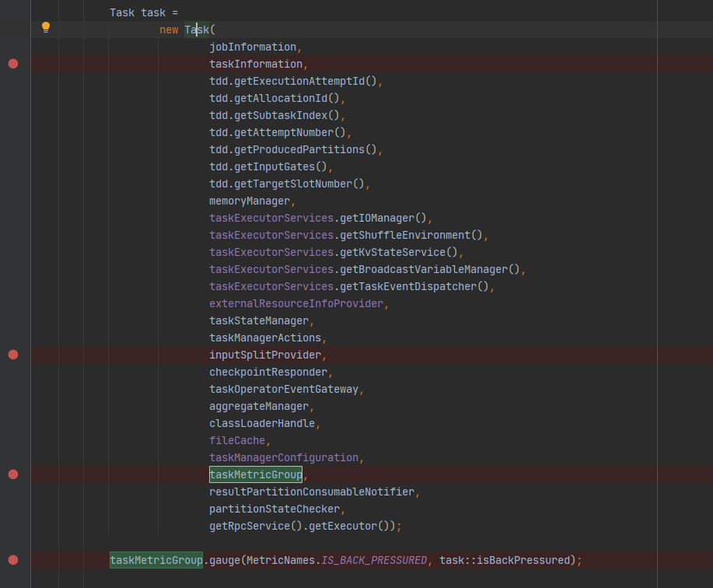
Task: Click inputSplitProvider argument
Action: click(x=265, y=355)
